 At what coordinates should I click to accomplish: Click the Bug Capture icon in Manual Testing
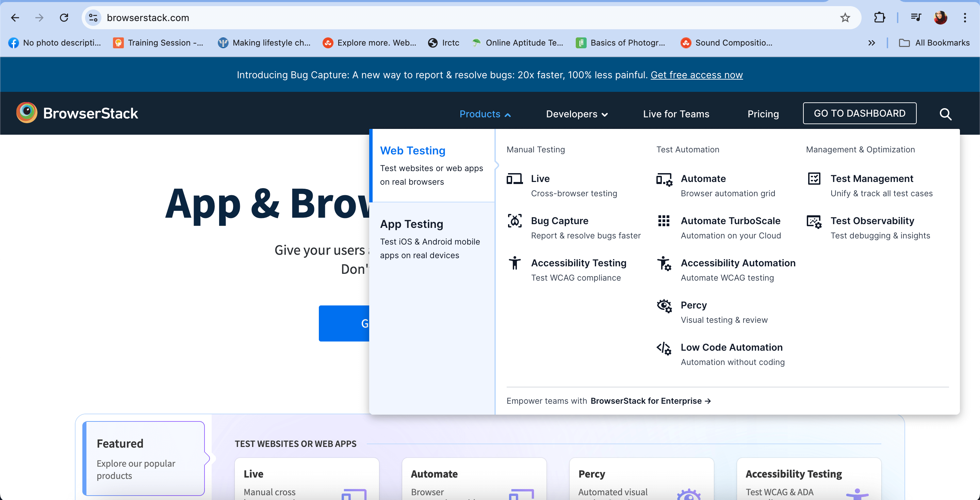tap(514, 220)
